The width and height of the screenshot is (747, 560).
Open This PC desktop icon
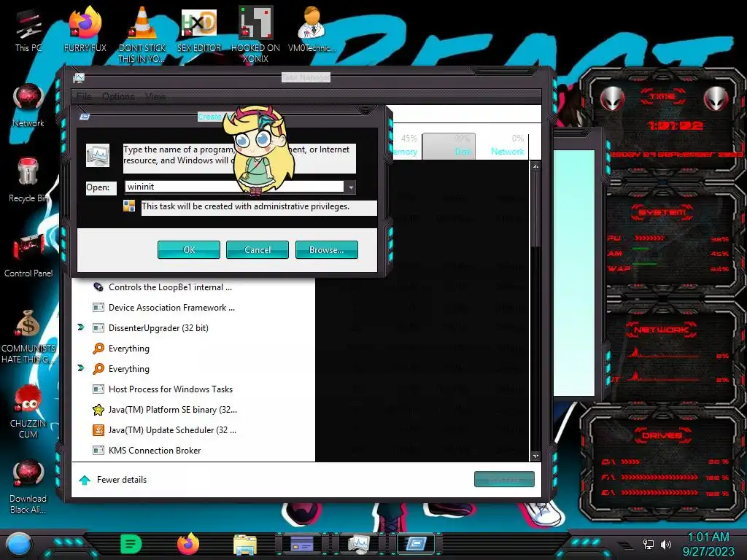[28, 31]
